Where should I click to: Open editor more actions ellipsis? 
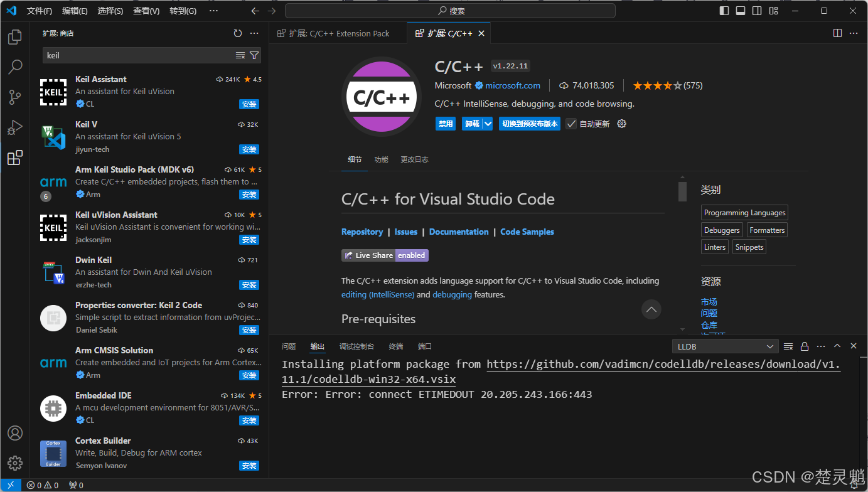click(854, 33)
